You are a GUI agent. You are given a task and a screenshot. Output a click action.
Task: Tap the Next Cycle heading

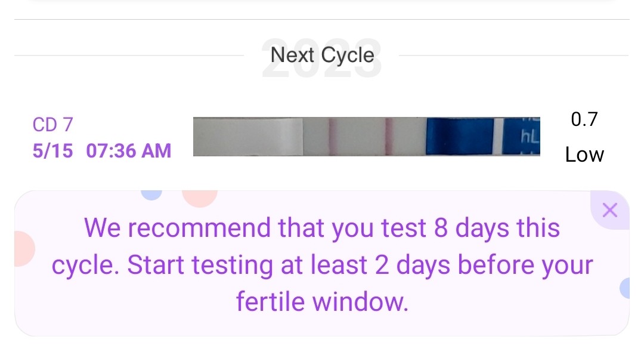point(322,55)
